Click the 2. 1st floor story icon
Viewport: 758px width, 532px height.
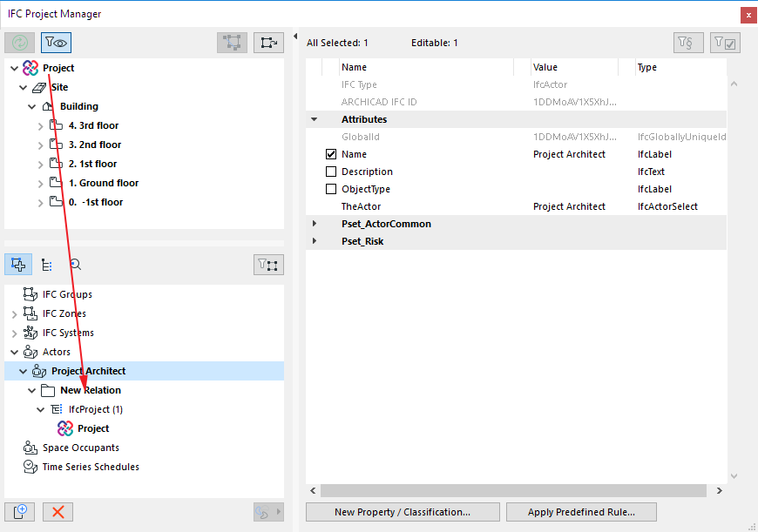coord(56,164)
